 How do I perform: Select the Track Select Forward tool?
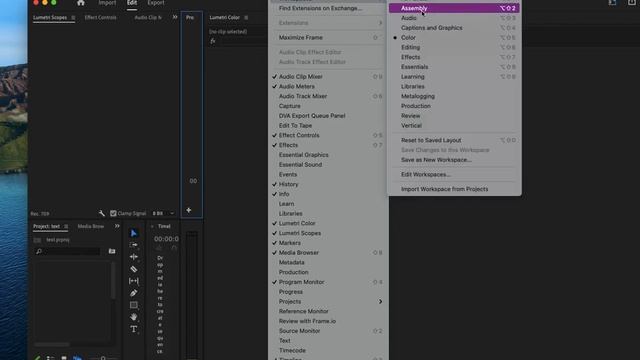tap(133, 245)
